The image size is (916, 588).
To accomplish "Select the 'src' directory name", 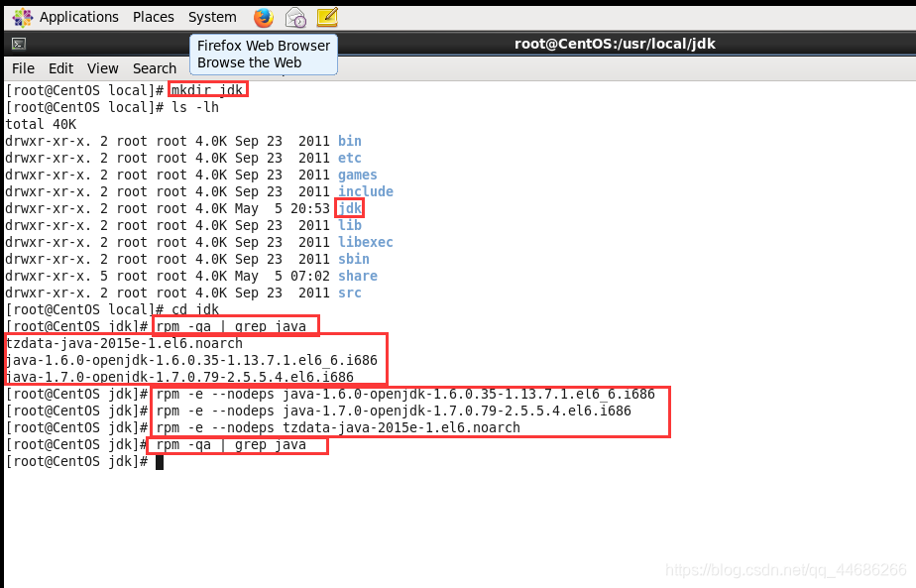I will 350,293.
